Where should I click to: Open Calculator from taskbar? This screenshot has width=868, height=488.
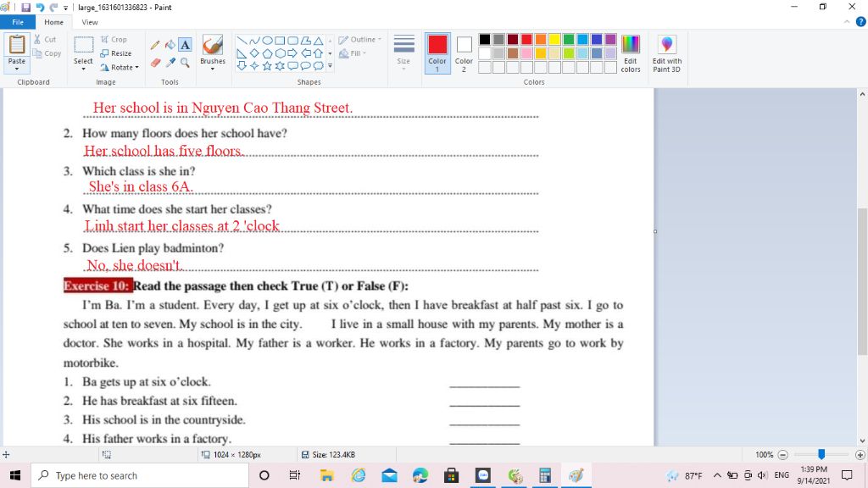[x=545, y=475]
